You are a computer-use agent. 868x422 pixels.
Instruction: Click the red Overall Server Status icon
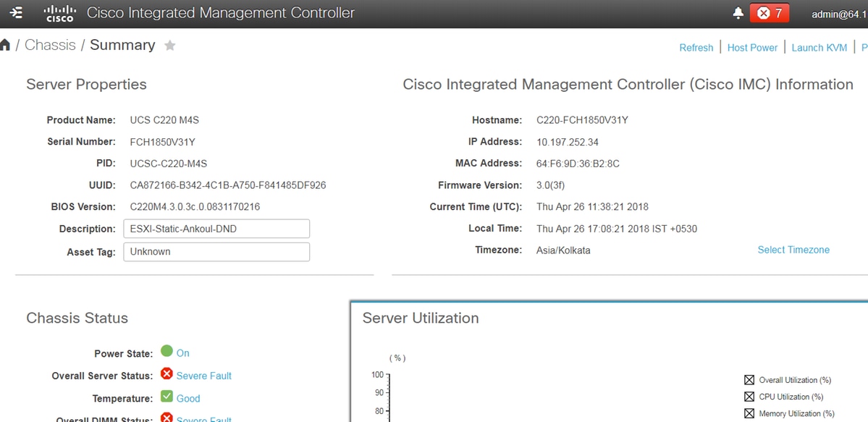pos(167,374)
